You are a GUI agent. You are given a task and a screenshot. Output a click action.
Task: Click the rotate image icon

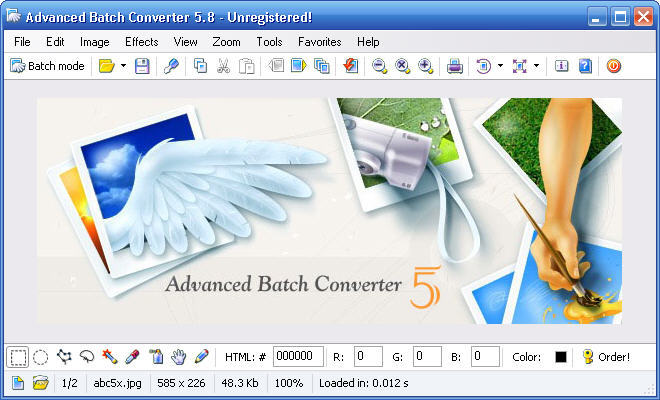[x=483, y=66]
